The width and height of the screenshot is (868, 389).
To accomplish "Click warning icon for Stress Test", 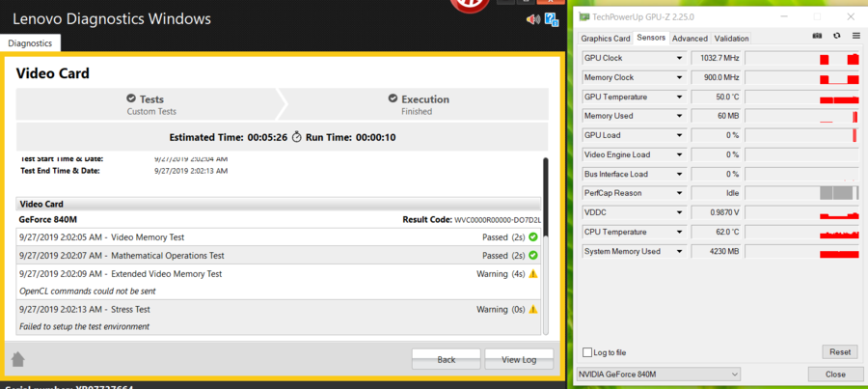I will pyautogui.click(x=533, y=309).
